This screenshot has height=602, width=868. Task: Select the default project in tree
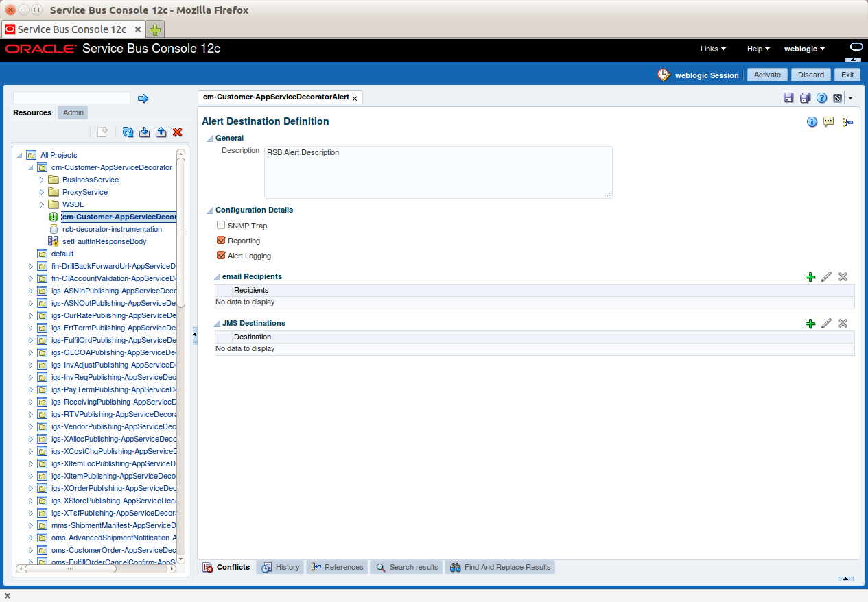[62, 254]
